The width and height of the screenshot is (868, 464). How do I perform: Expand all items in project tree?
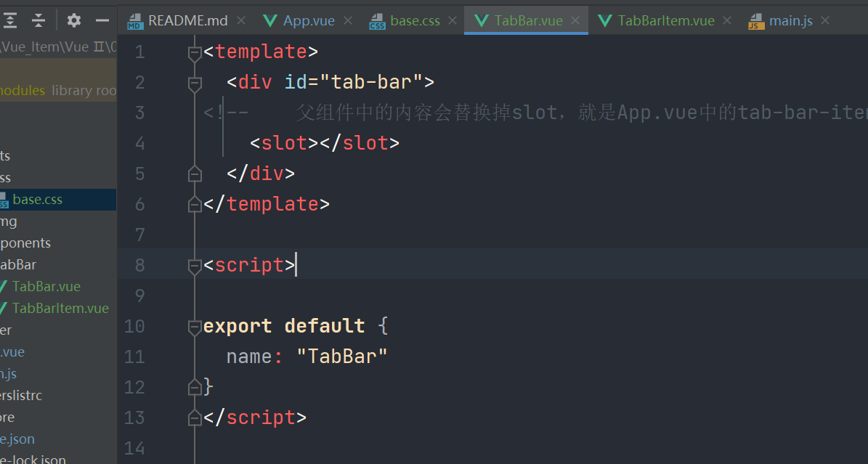coord(10,21)
